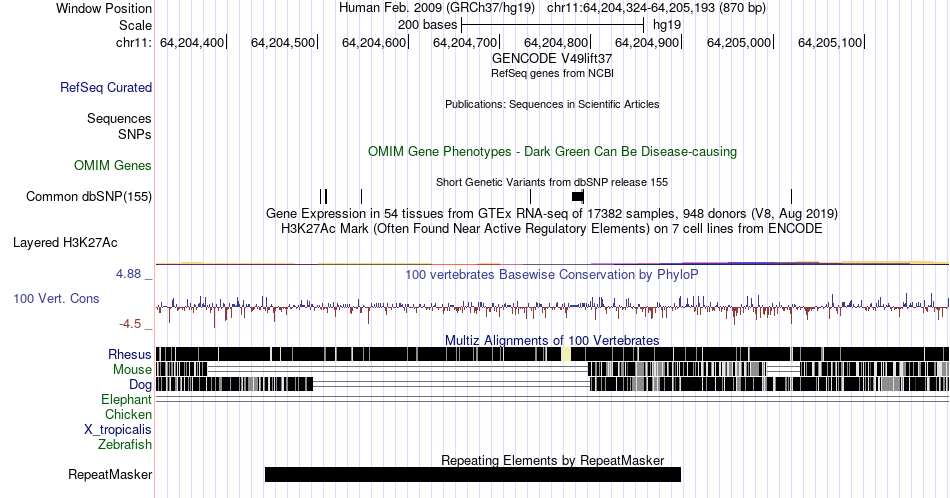Click the hg19 label beside scale bar
The width and height of the screenshot is (950, 498).
coord(666,25)
